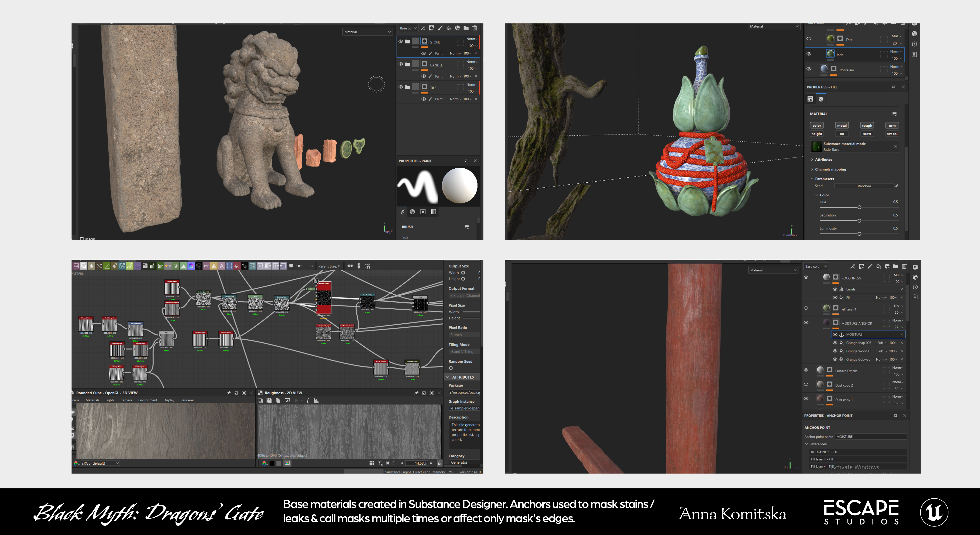Toggle the scatt channel button
Image resolution: width=980 pixels, height=535 pixels.
click(867, 134)
